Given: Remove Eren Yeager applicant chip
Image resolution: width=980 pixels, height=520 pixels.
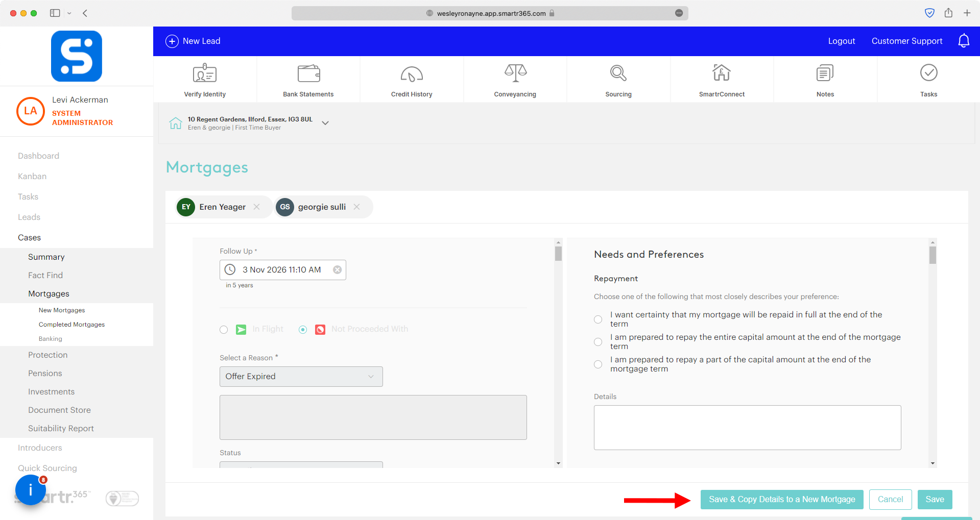Looking at the screenshot, I should point(257,207).
